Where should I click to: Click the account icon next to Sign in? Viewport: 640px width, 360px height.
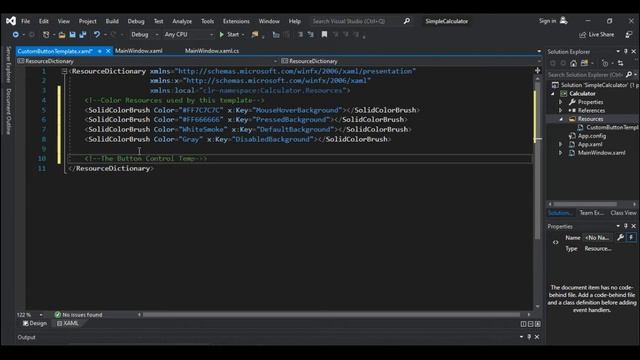click(x=564, y=21)
